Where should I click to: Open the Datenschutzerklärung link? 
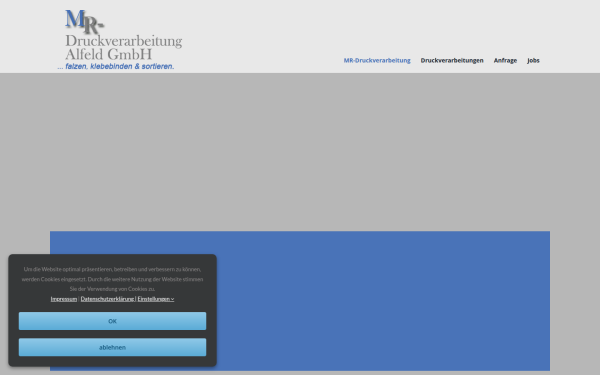108,299
